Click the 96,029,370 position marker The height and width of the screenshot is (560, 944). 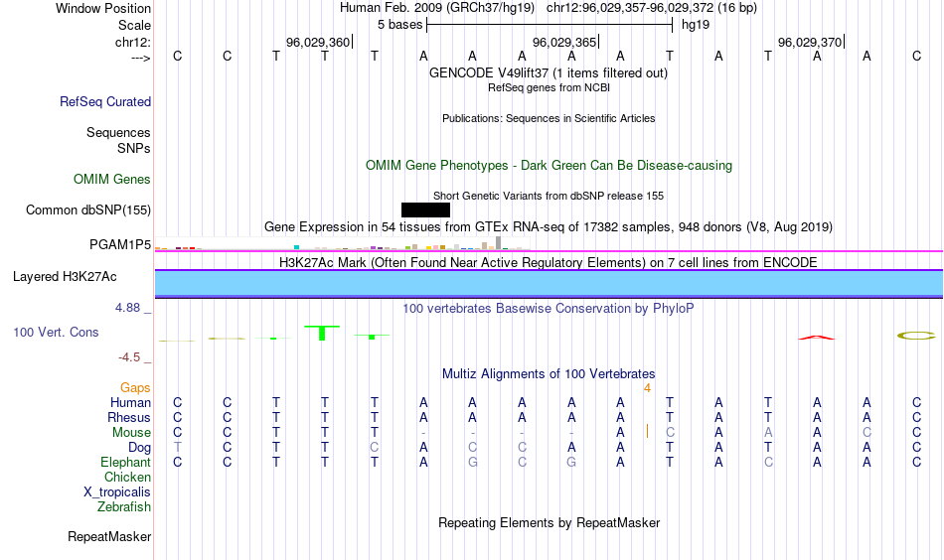810,42
